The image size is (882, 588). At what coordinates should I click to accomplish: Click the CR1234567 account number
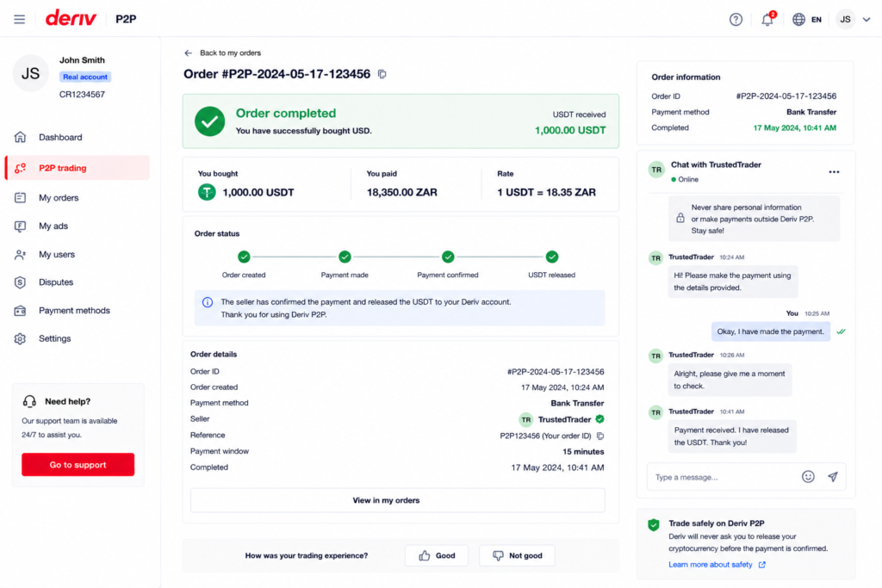pyautogui.click(x=82, y=95)
